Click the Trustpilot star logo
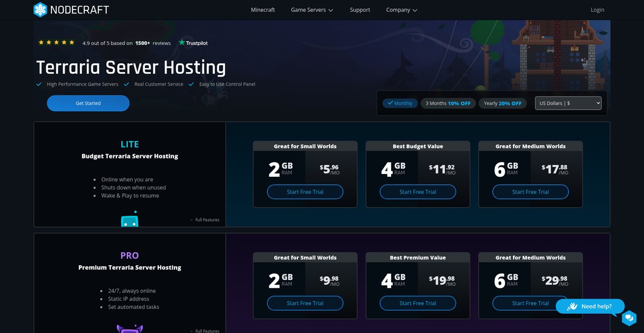The image size is (644, 333). 182,42
